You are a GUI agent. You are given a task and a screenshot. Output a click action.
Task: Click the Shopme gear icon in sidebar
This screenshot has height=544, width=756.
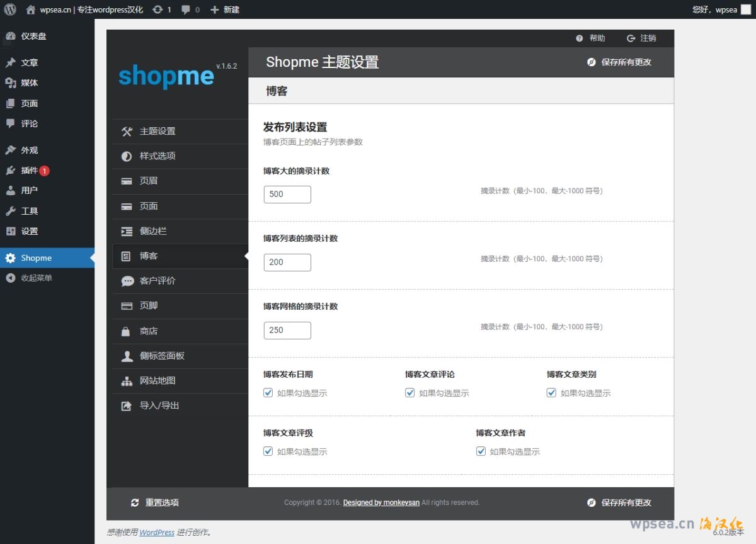(11, 258)
